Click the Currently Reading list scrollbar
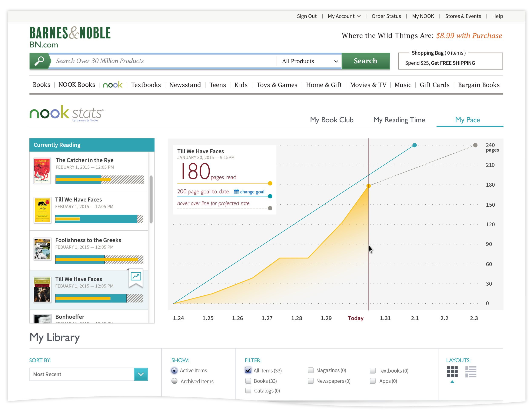This screenshot has width=532, height=413. pyautogui.click(x=151, y=199)
